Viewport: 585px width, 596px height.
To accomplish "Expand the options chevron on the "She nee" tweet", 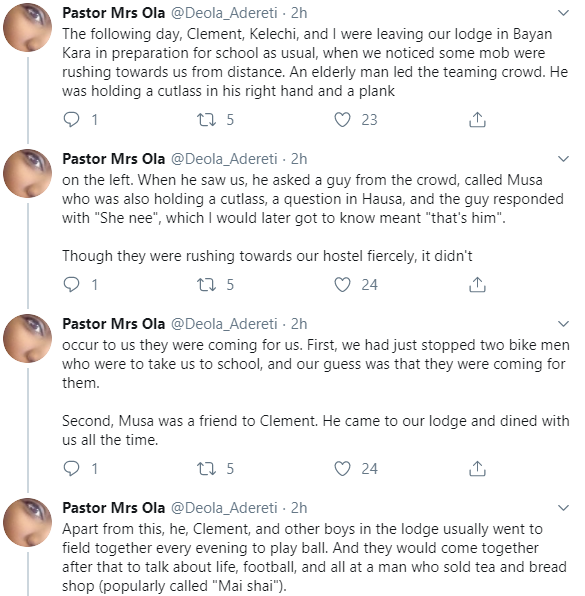I will tap(563, 159).
